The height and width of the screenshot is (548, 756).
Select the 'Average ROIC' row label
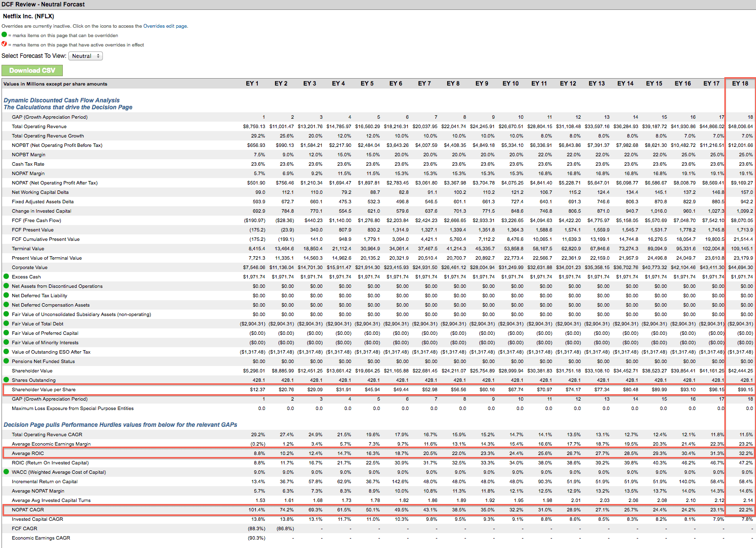[x=28, y=454]
